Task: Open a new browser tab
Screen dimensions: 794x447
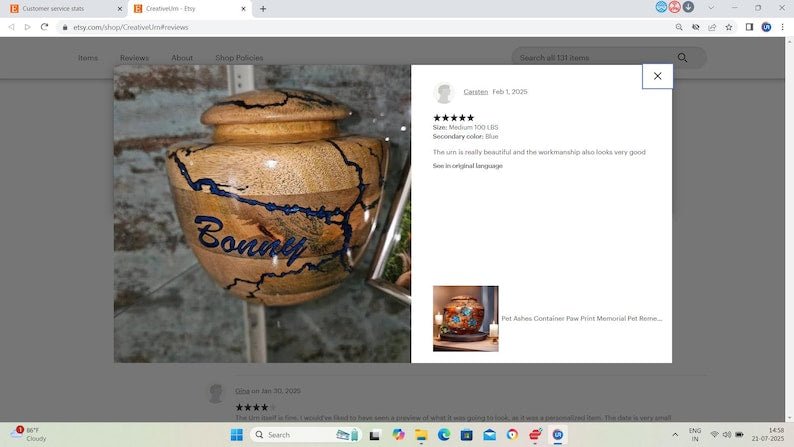Action: [263, 8]
